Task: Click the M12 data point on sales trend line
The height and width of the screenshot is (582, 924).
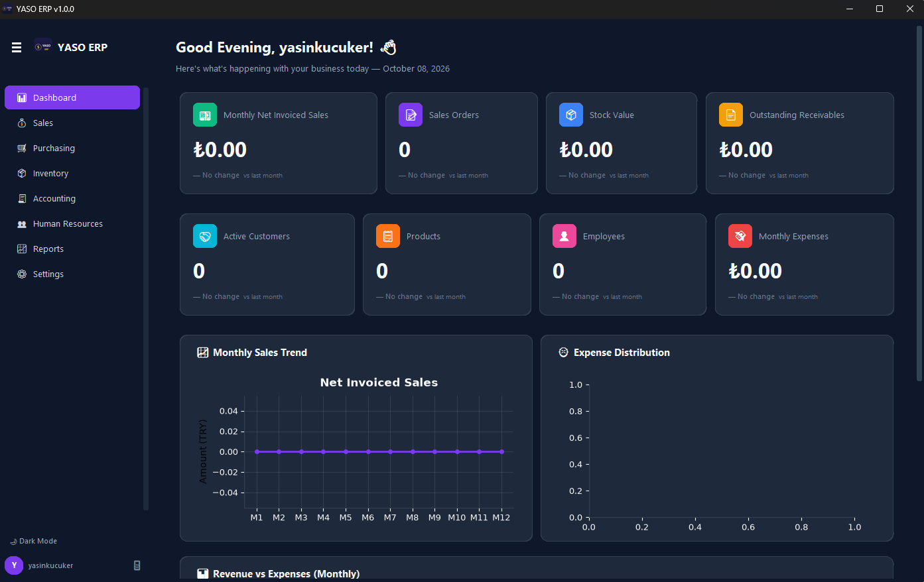Action: 501,452
